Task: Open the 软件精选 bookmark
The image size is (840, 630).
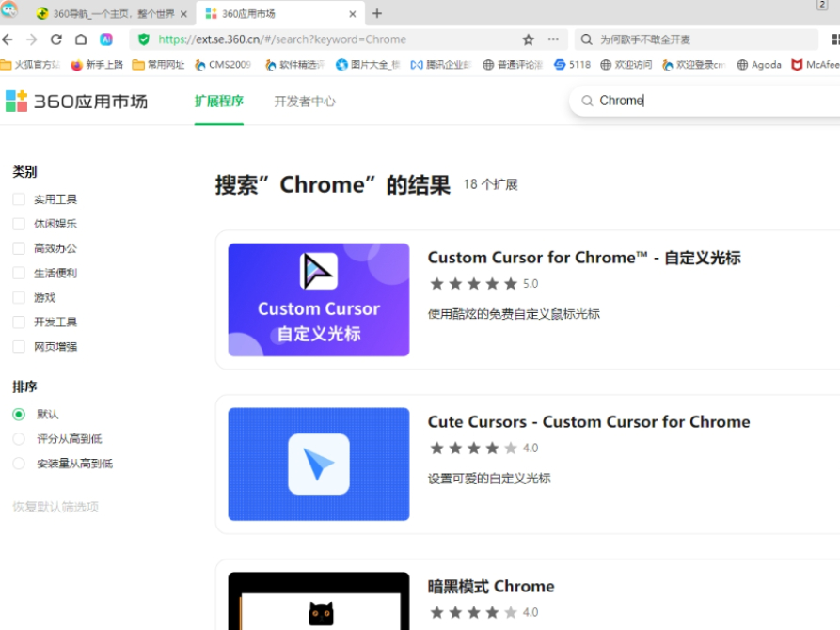Action: 294,65
